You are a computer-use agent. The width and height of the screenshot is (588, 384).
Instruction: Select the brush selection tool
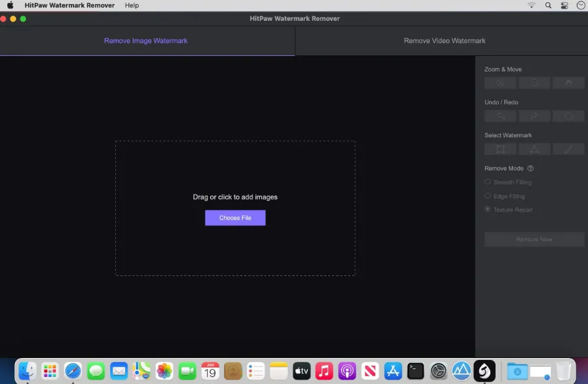coord(568,149)
